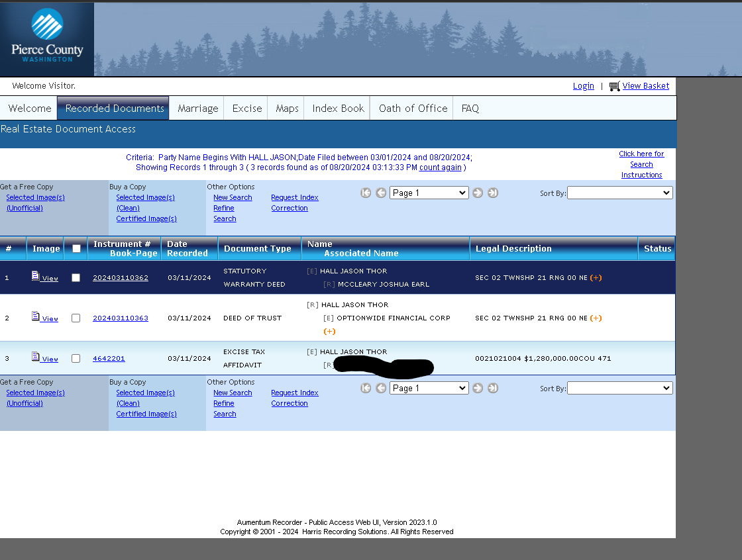Toggle the select-all checkbox in table header

76,248
